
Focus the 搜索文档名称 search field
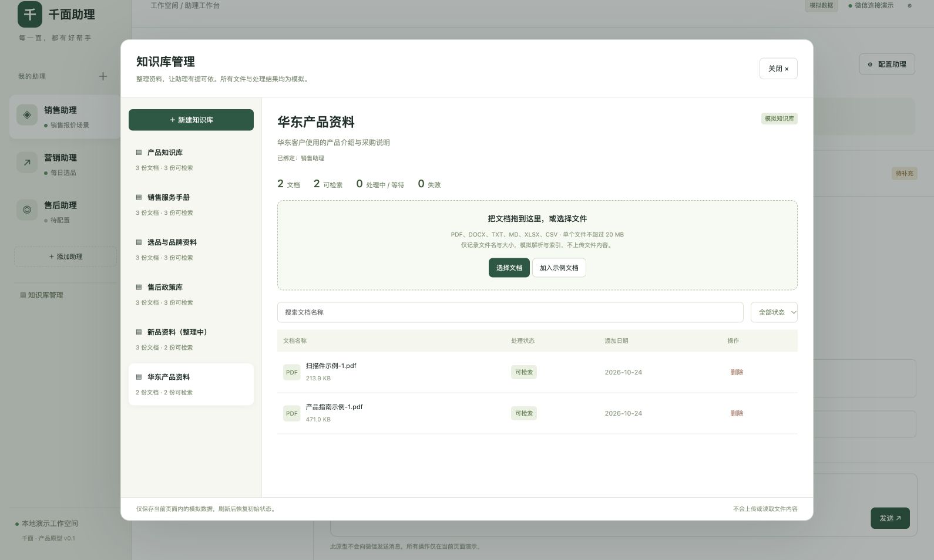click(510, 312)
